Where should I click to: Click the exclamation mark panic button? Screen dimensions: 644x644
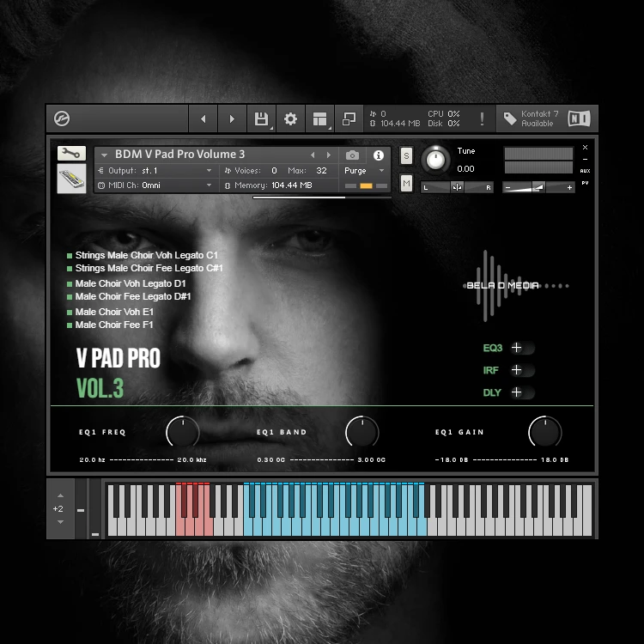482,118
